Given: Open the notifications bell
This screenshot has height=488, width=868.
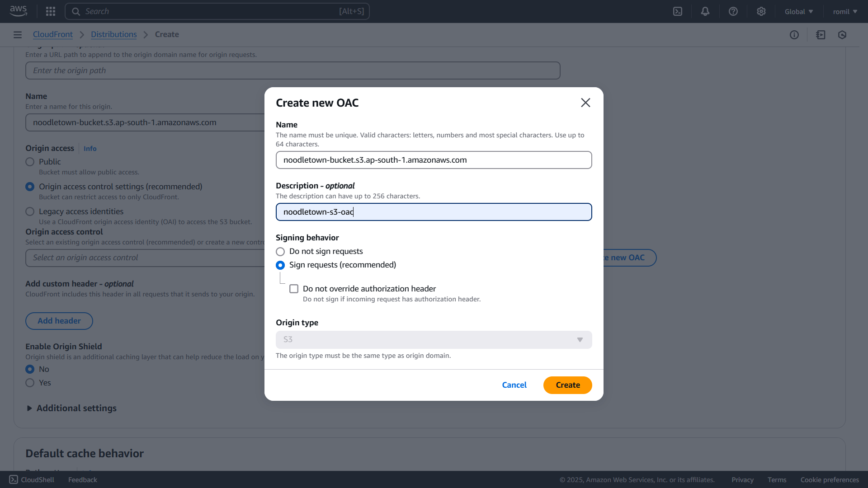Looking at the screenshot, I should pos(705,11).
